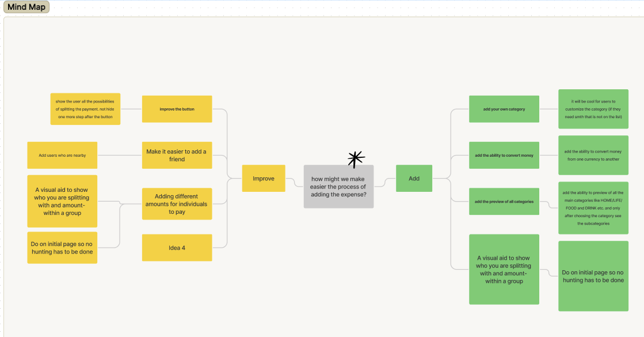644x337 pixels.
Task: Select 'Make it easier to add a friend' node
Action: pyautogui.click(x=177, y=155)
